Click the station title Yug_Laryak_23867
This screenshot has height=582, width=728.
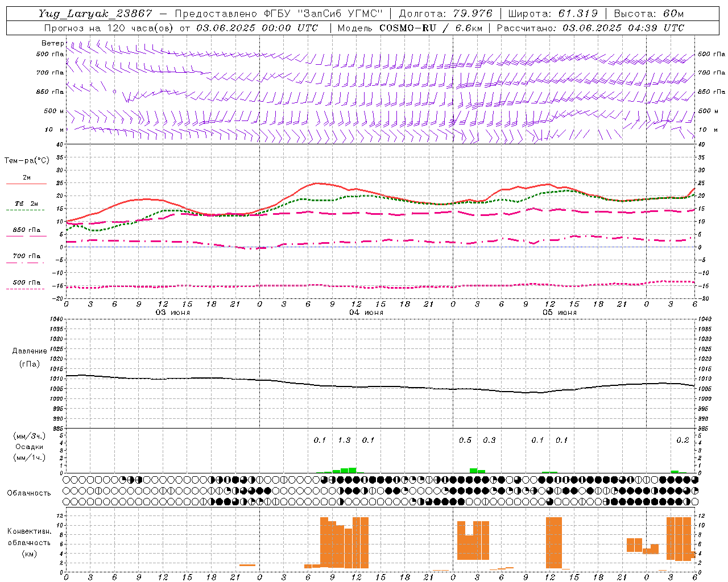[96, 14]
